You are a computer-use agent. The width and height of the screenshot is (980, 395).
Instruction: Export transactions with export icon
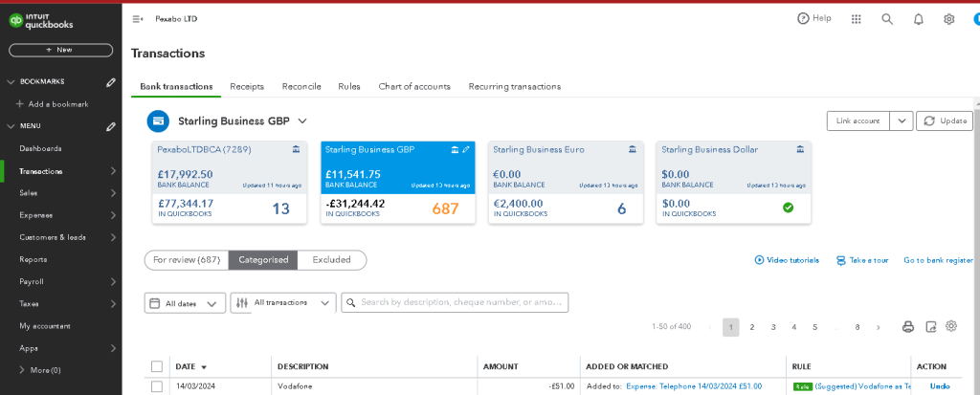[930, 327]
